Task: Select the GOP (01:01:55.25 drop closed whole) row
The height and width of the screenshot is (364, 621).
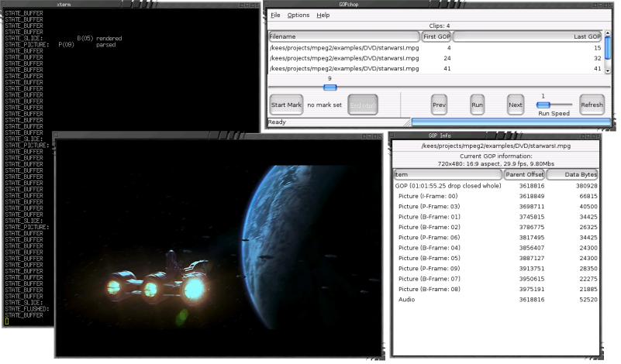Action: point(496,186)
